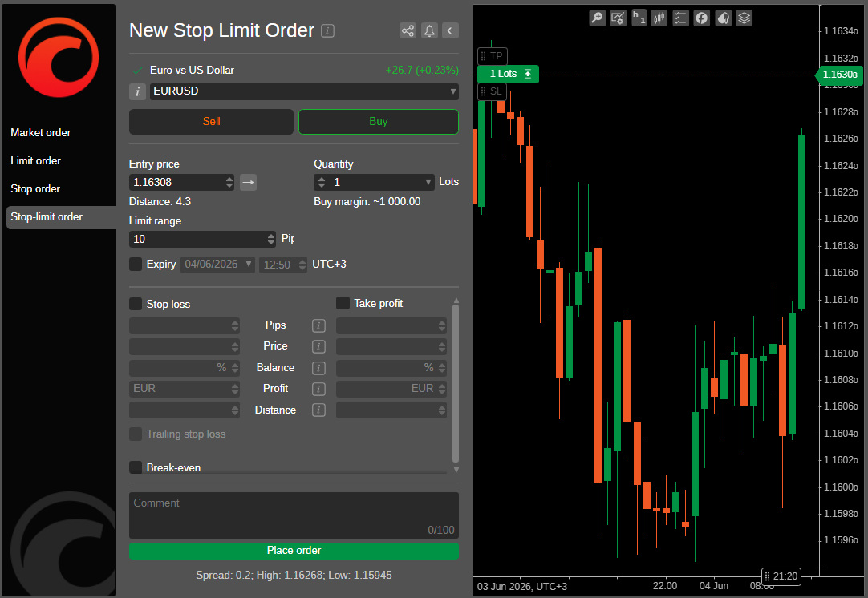The width and height of the screenshot is (868, 598).
Task: Click the entry price arrow button
Action: tap(248, 182)
